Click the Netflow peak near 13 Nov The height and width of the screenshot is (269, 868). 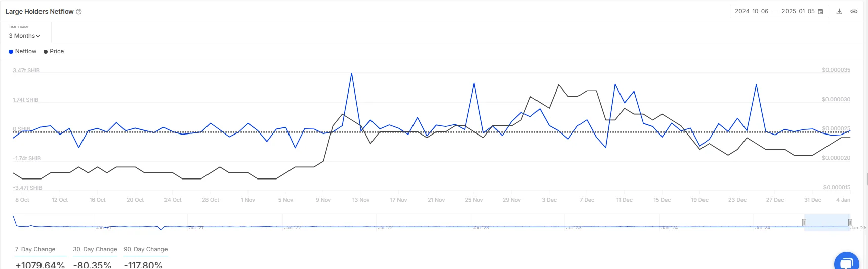(352, 74)
